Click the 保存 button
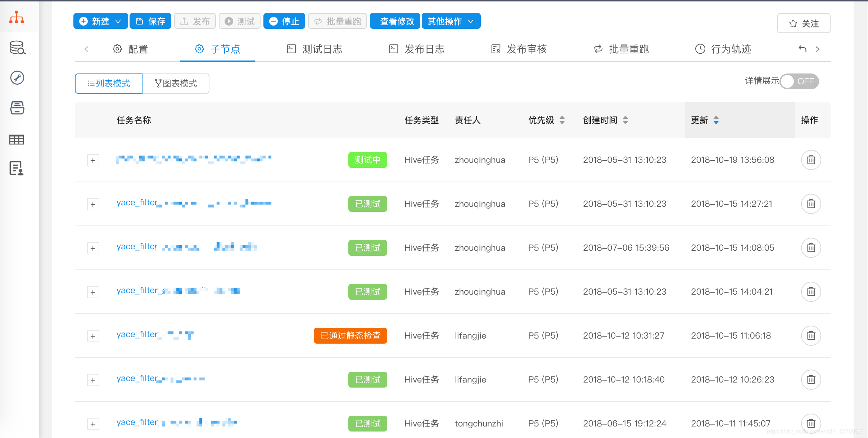This screenshot has width=868, height=438. [x=150, y=21]
